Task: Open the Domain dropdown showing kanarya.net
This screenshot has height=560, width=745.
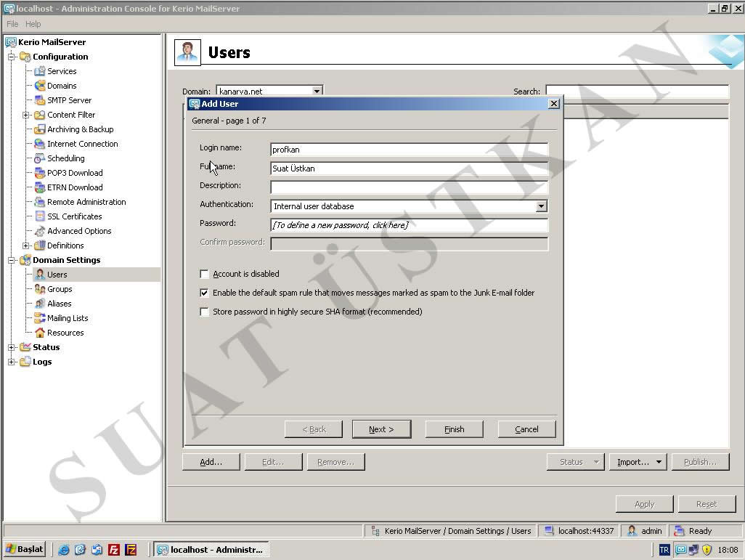Action: (x=317, y=91)
